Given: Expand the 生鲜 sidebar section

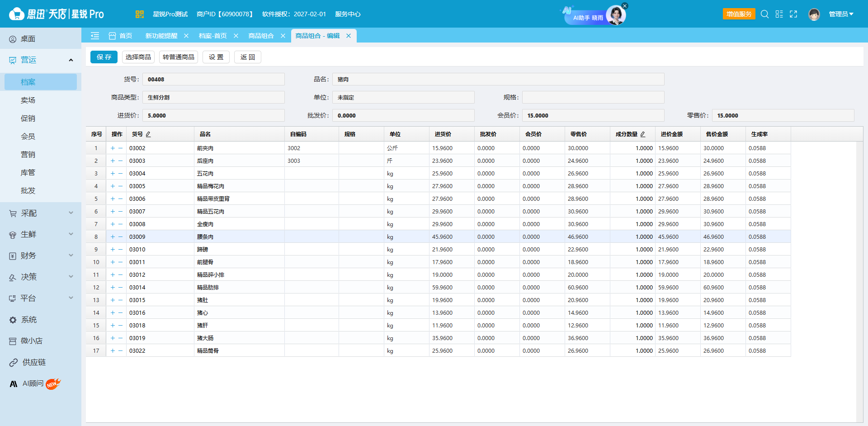Looking at the screenshot, I should pos(41,234).
